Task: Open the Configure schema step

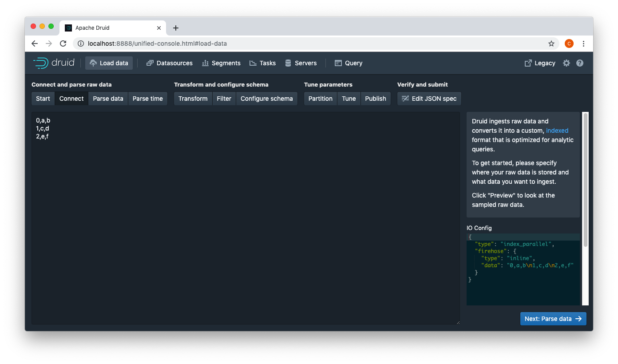Action: pyautogui.click(x=267, y=99)
